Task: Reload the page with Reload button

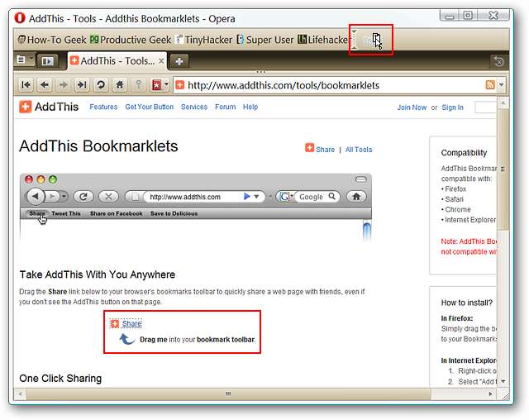Action: click(101, 84)
